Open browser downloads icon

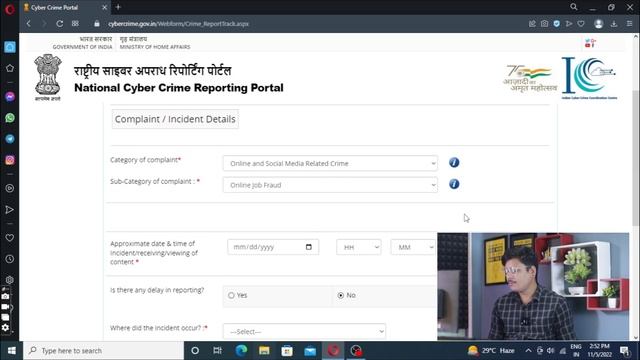(614, 24)
